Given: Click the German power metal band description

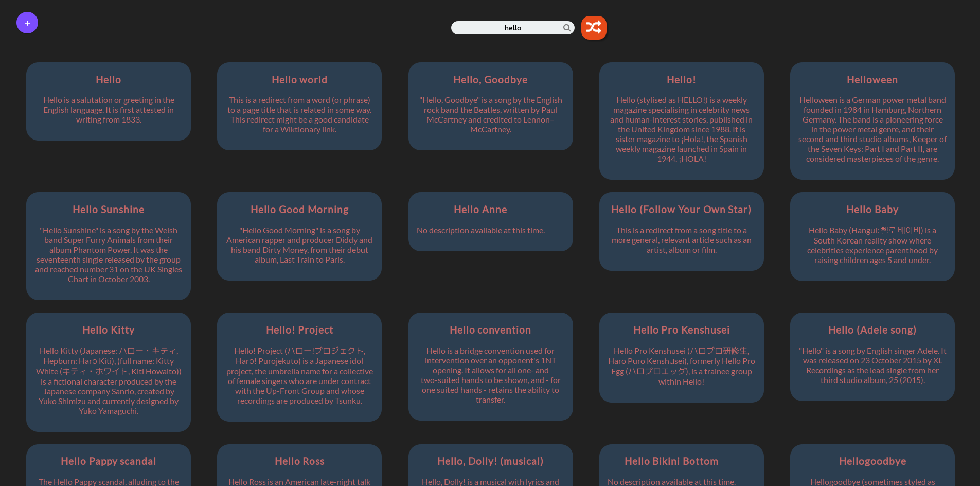Looking at the screenshot, I should click(x=872, y=129).
